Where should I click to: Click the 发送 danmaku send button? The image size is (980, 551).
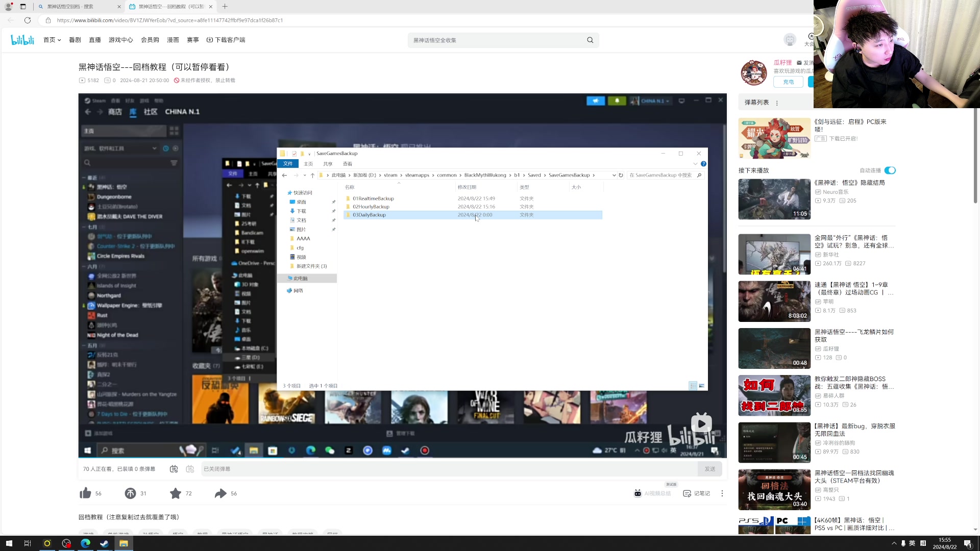(710, 469)
